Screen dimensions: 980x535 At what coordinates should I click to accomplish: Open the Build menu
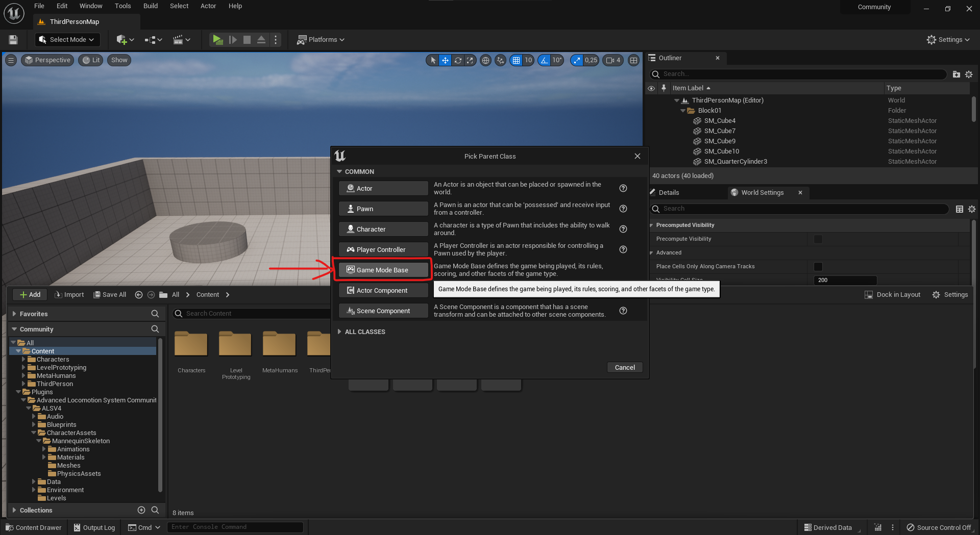(x=151, y=6)
